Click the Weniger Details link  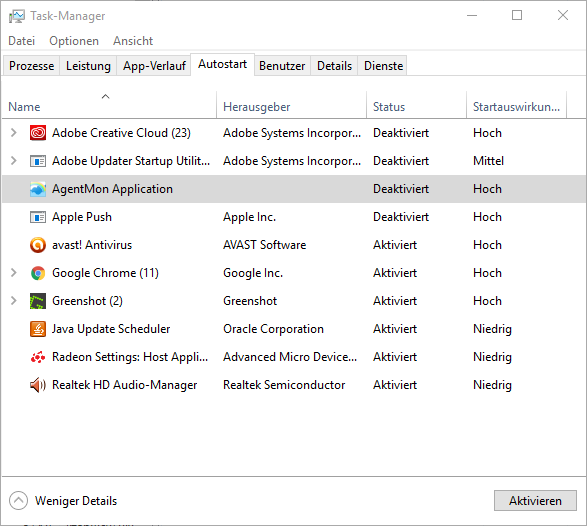76,501
